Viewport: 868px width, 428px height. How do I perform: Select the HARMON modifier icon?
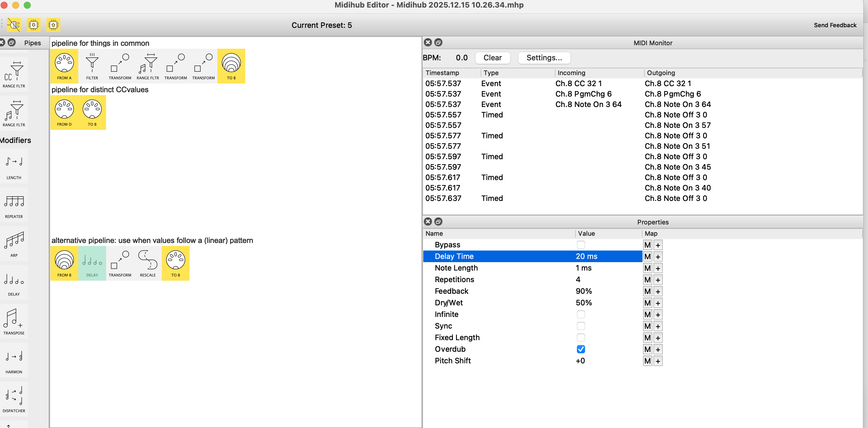pos(14,360)
